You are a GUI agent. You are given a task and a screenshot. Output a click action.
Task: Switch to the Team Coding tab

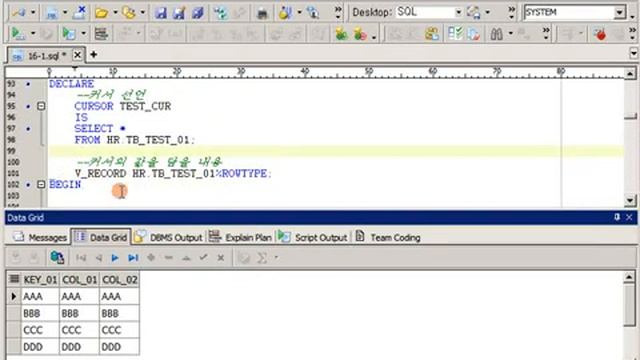point(388,237)
